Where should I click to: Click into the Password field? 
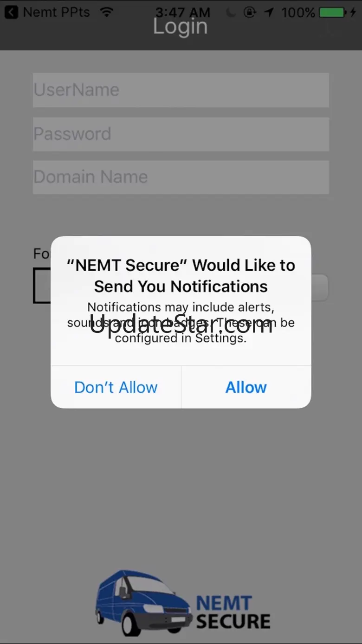click(x=181, y=134)
